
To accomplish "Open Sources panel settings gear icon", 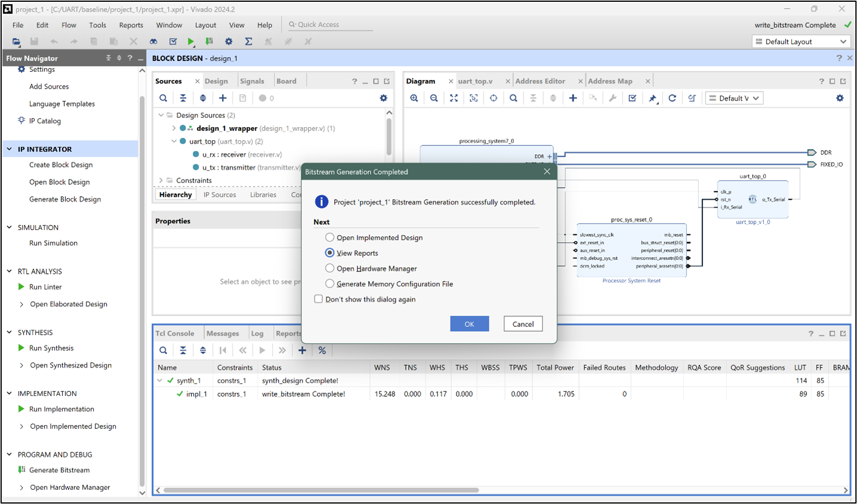I will click(x=383, y=98).
